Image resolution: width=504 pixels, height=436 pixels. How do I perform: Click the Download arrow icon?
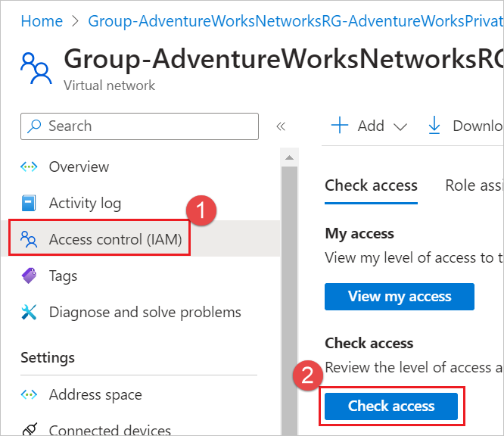pyautogui.click(x=434, y=126)
